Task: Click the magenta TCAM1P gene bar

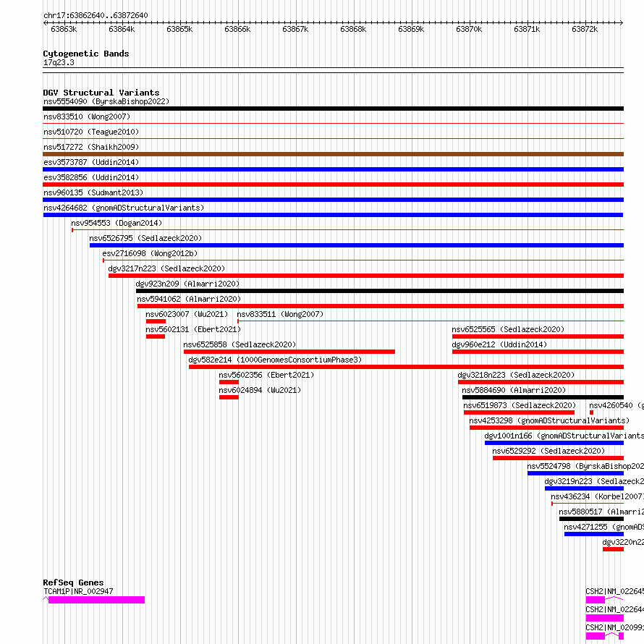Action: click(96, 600)
